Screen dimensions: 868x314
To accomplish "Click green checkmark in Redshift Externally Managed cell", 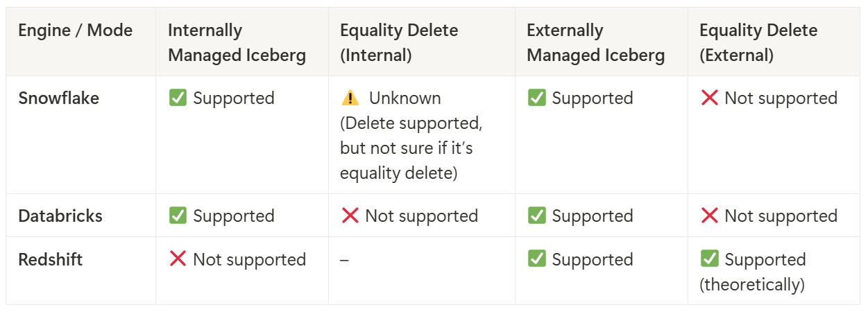I will (x=536, y=259).
